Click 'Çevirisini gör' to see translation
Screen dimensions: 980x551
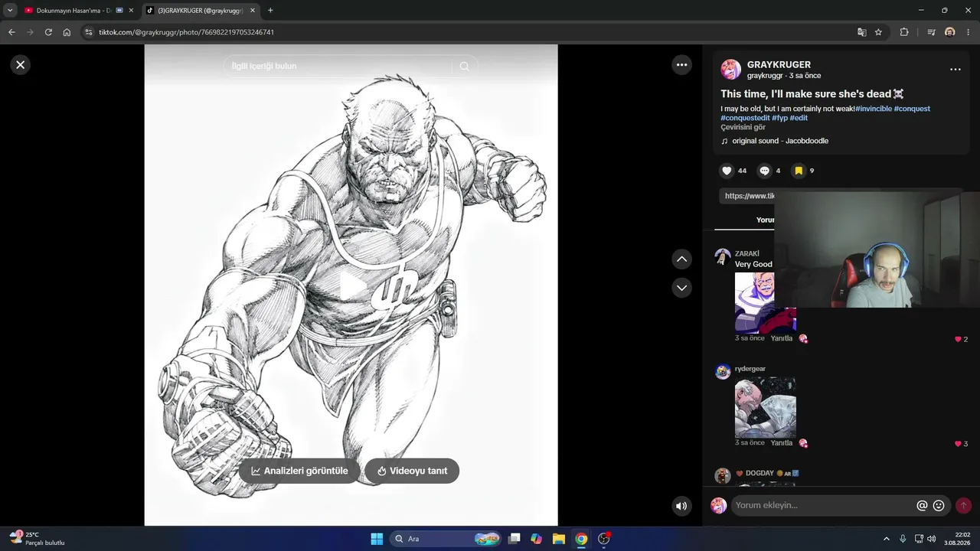(743, 127)
